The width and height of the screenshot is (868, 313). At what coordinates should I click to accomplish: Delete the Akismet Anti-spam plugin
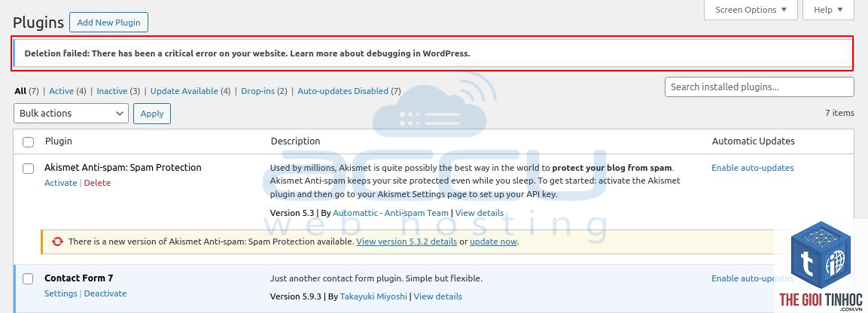[x=97, y=183]
